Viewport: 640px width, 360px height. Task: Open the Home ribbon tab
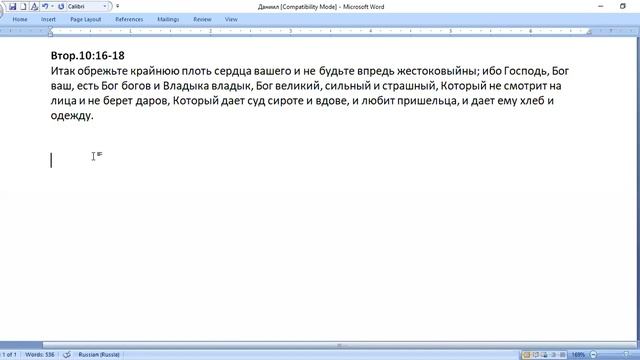coord(20,19)
